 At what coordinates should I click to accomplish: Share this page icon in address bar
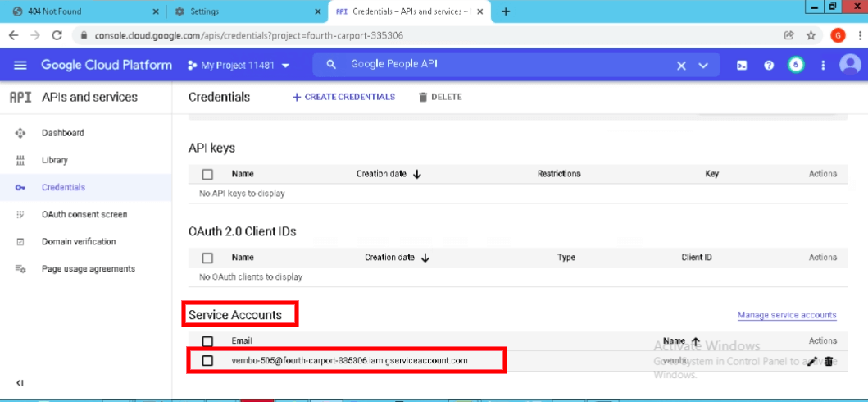click(788, 35)
